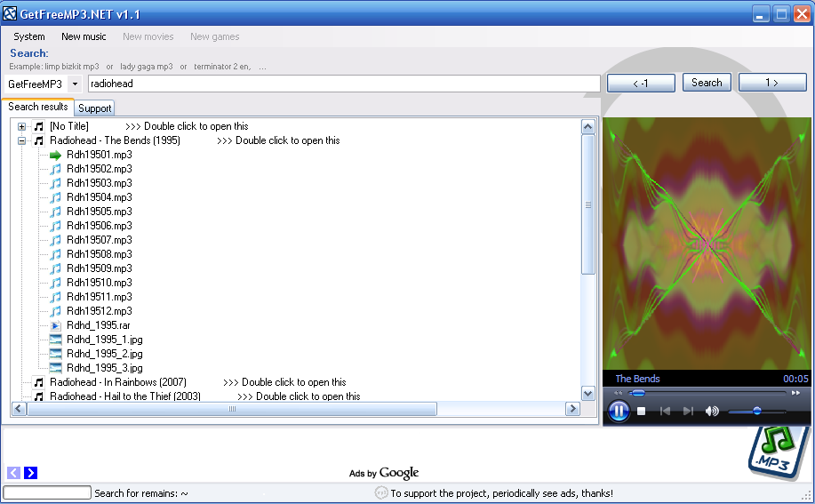Skip to previous track in player
This screenshot has height=504, width=815.
tap(665, 412)
